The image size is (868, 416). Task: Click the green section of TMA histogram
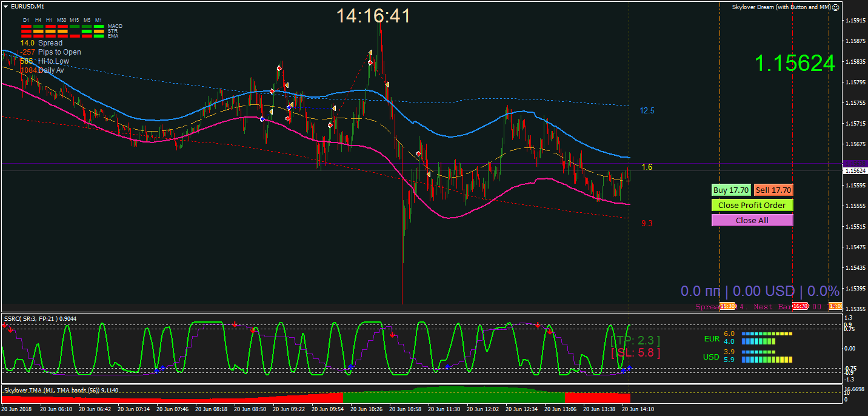[453, 395]
